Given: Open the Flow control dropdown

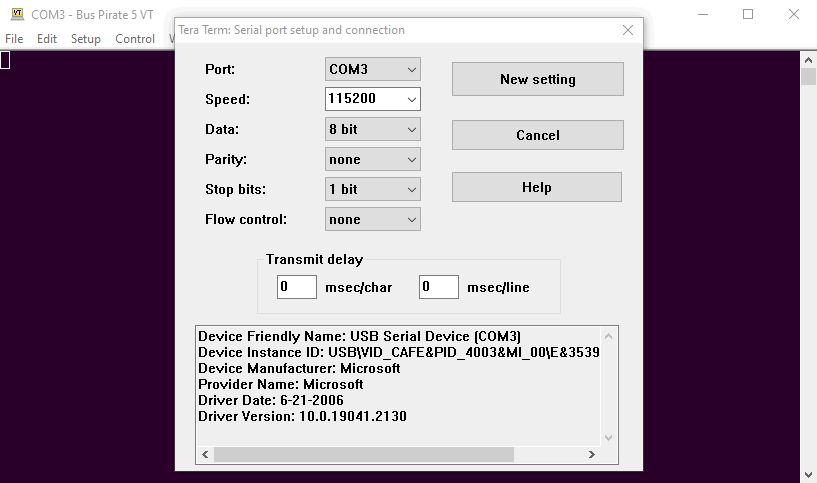Looking at the screenshot, I should 373,219.
